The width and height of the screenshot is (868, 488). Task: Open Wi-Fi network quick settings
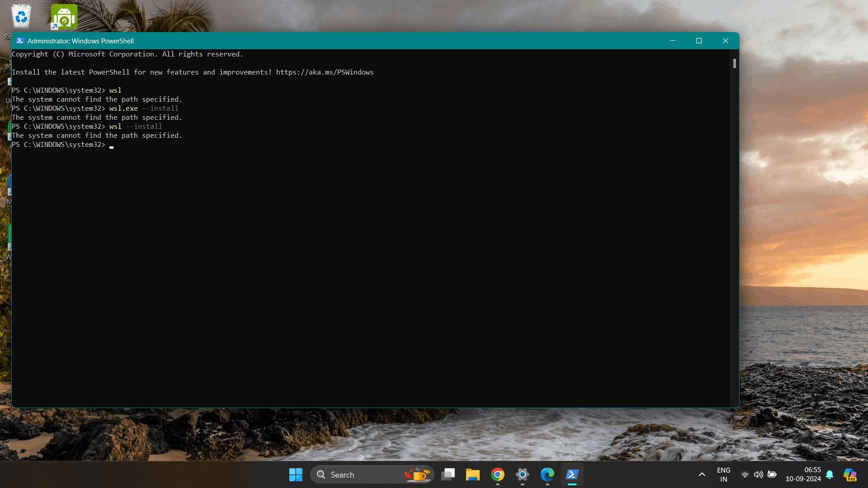click(745, 474)
